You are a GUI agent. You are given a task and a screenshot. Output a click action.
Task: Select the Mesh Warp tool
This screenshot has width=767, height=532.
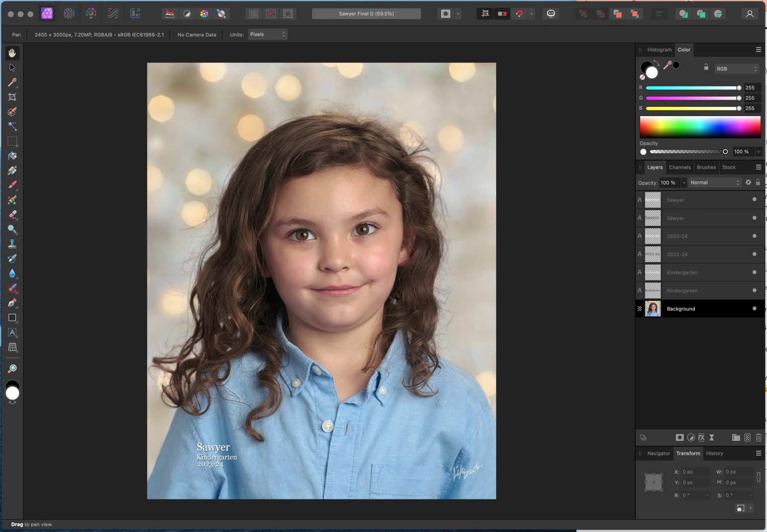[x=12, y=347]
